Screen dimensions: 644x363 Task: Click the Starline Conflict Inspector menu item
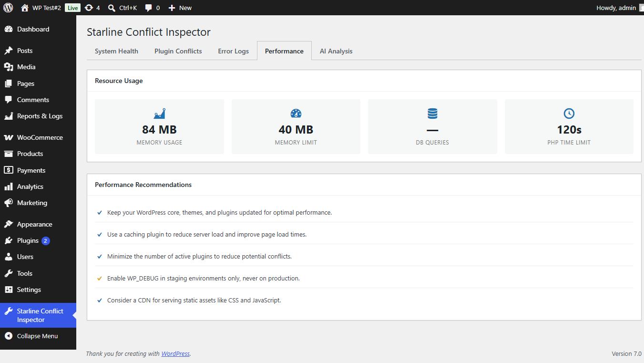[38, 315]
